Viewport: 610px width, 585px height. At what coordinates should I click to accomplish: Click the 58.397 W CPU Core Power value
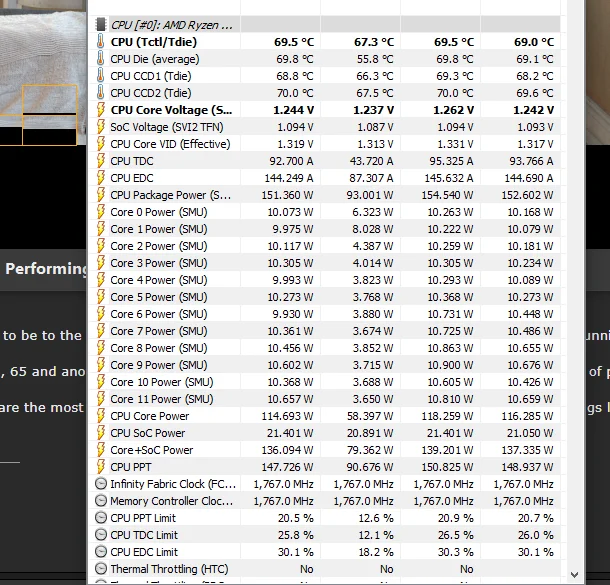pyautogui.click(x=370, y=416)
